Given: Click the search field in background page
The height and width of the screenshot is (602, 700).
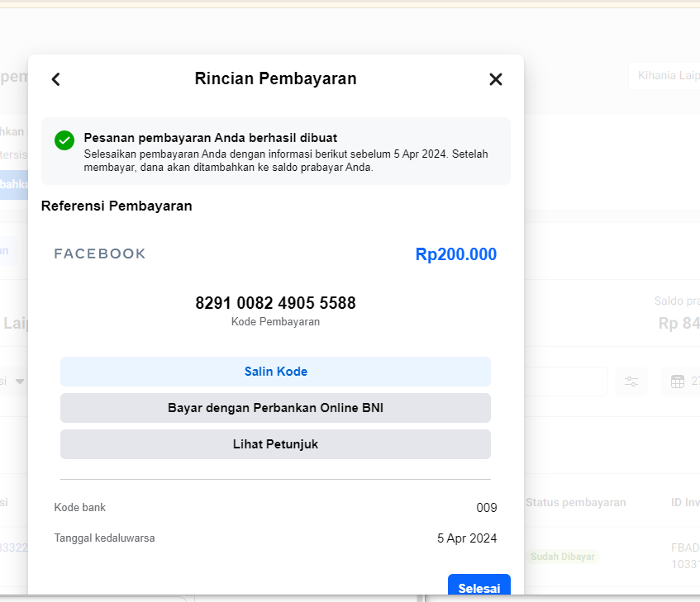Looking at the screenshot, I should click(x=565, y=382).
